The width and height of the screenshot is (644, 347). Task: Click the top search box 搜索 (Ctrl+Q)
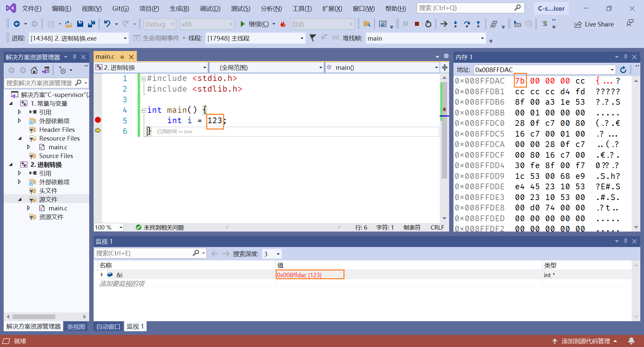pos(471,8)
